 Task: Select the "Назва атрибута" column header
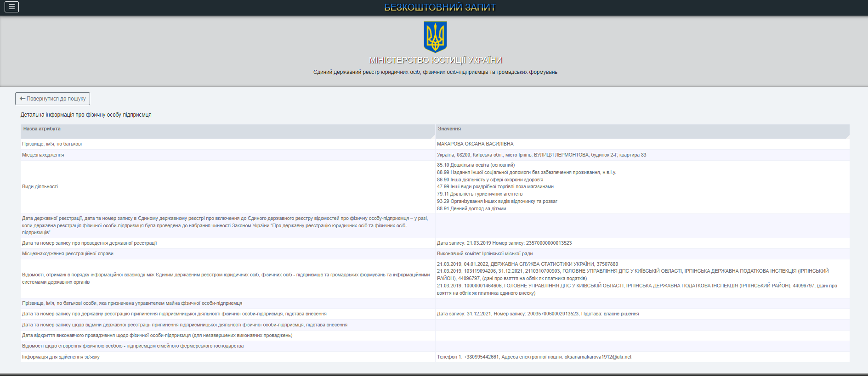(42, 129)
